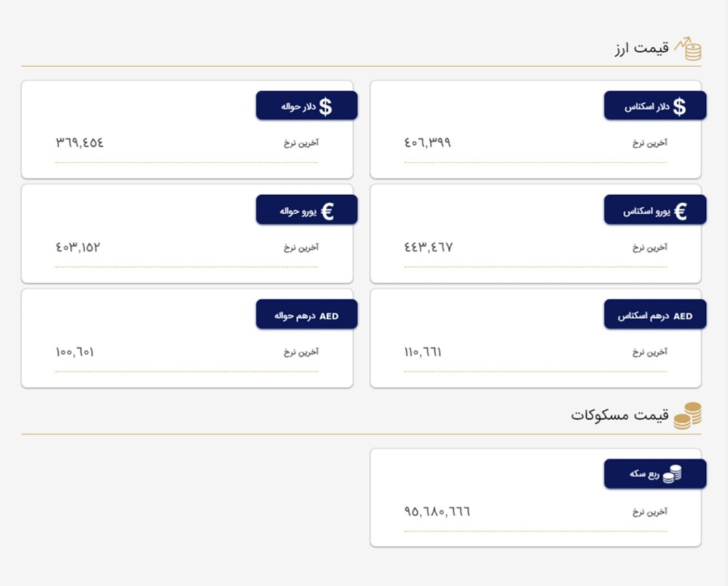The image size is (728, 586).
Task: Open the ربع سکه label button
Action: click(655, 474)
